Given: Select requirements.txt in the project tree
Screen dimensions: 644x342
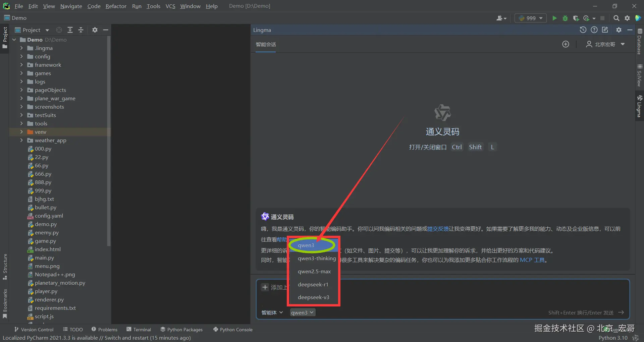Looking at the screenshot, I should [x=55, y=308].
